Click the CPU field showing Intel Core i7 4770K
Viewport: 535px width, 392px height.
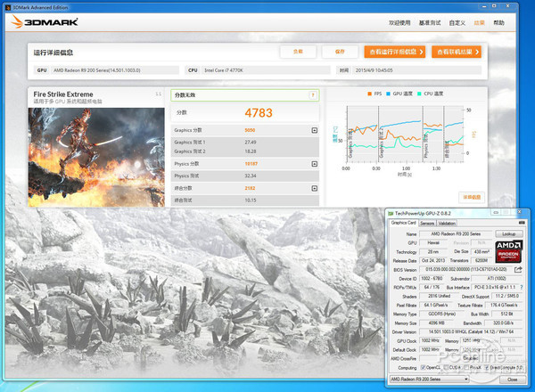coord(266,70)
